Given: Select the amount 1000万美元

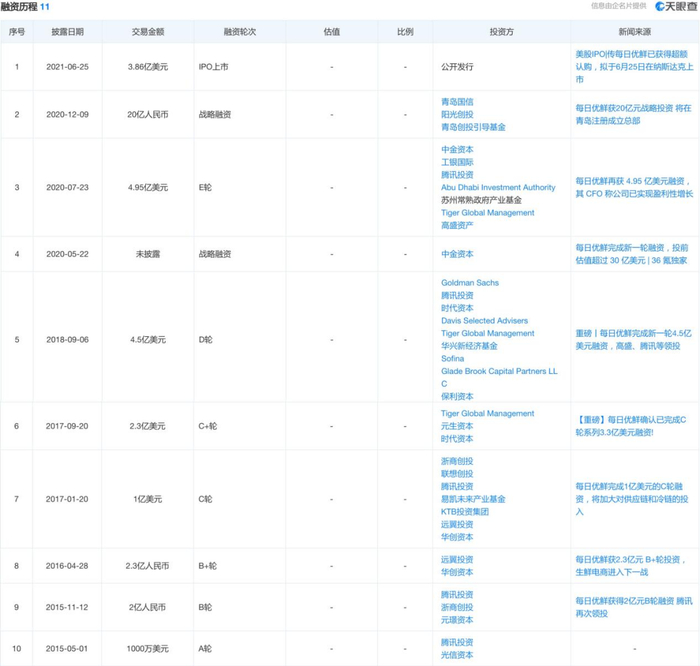Looking at the screenshot, I should click(x=148, y=649).
